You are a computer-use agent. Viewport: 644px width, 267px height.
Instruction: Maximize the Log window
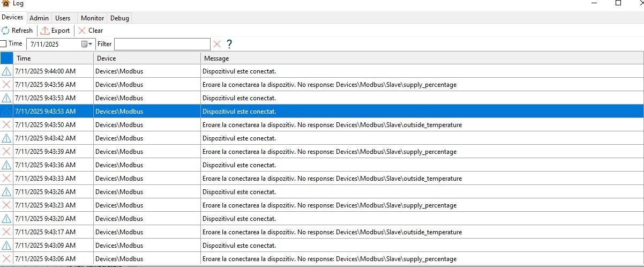click(x=618, y=3)
